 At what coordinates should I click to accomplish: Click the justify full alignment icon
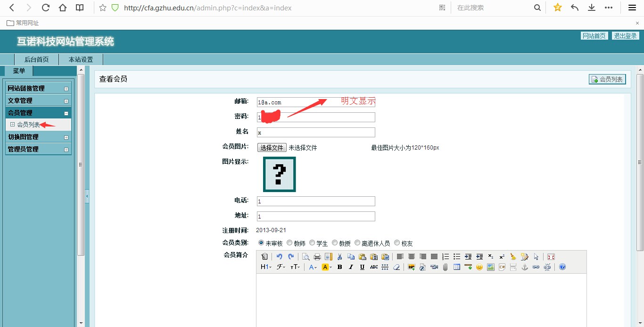point(434,257)
